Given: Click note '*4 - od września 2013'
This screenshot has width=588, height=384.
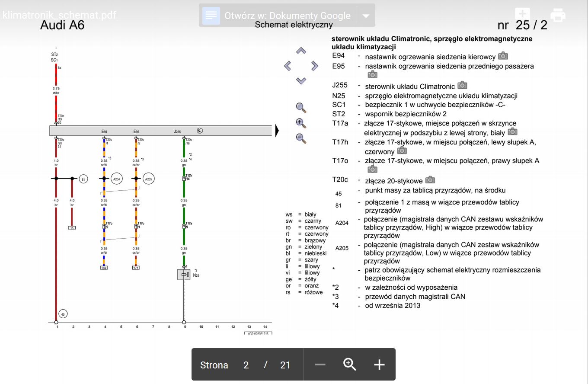Looking at the screenshot, I should pyautogui.click(x=376, y=306).
